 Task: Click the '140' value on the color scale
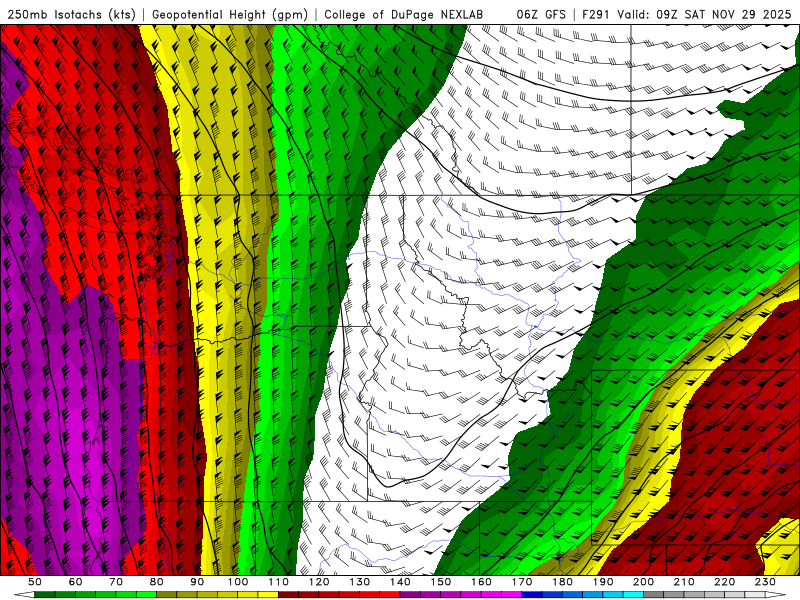coord(400,582)
